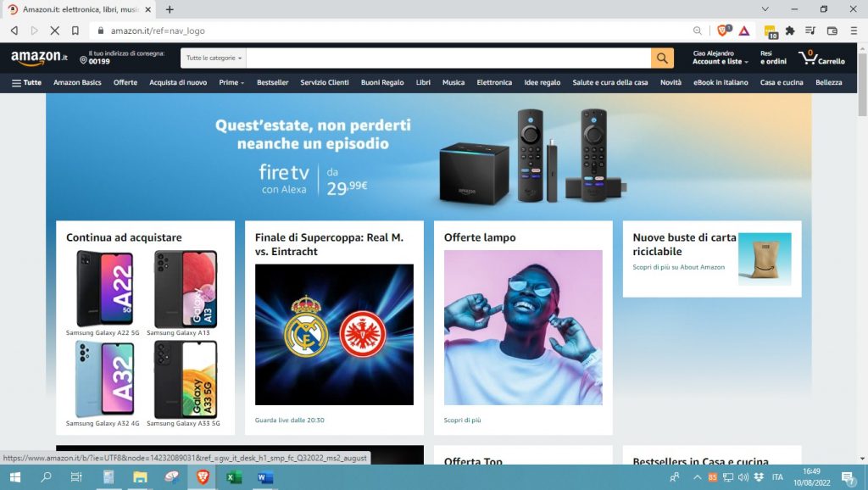This screenshot has height=490, width=868.
Task: Open 'Guarda live dalle 20:30' link
Action: (290, 420)
